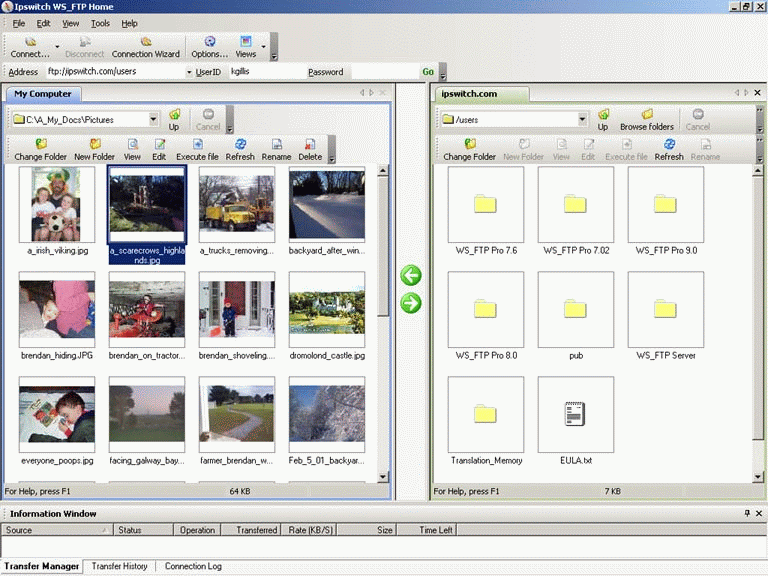Close the ipswitch.com pane

click(x=757, y=92)
